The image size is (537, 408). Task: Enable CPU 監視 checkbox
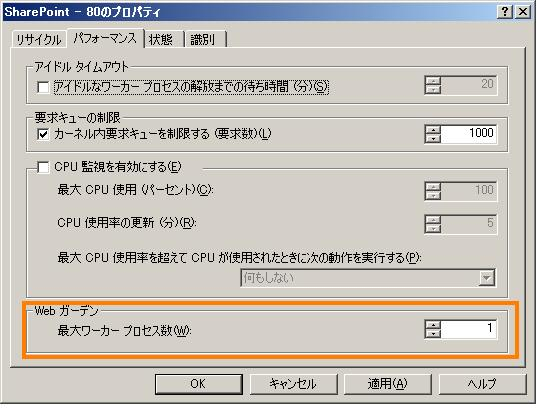(x=43, y=168)
